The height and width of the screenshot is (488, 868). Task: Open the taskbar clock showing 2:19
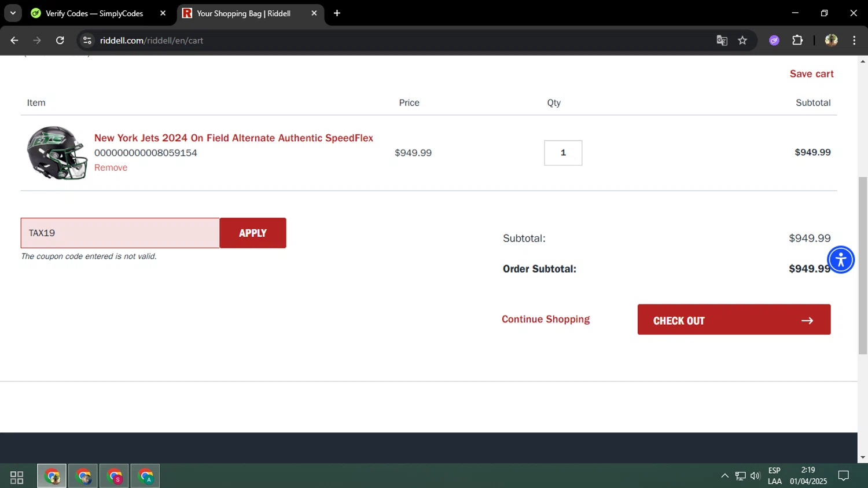(x=808, y=476)
